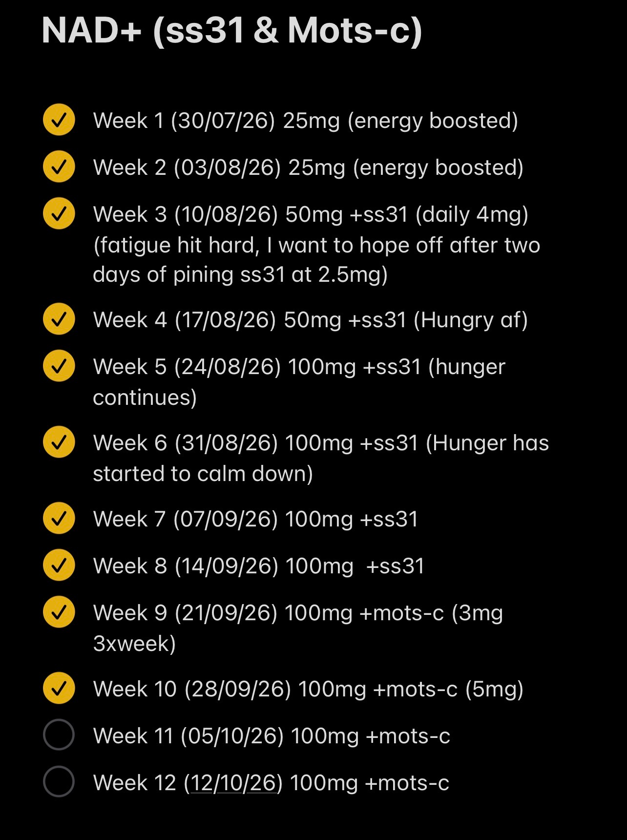
Task: Toggle the Week 6 (31/08/26) checkmark
Action: click(59, 442)
